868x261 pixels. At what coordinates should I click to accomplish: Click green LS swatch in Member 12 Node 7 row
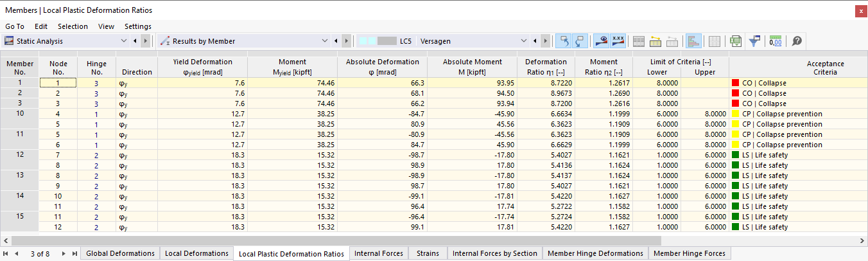point(736,155)
